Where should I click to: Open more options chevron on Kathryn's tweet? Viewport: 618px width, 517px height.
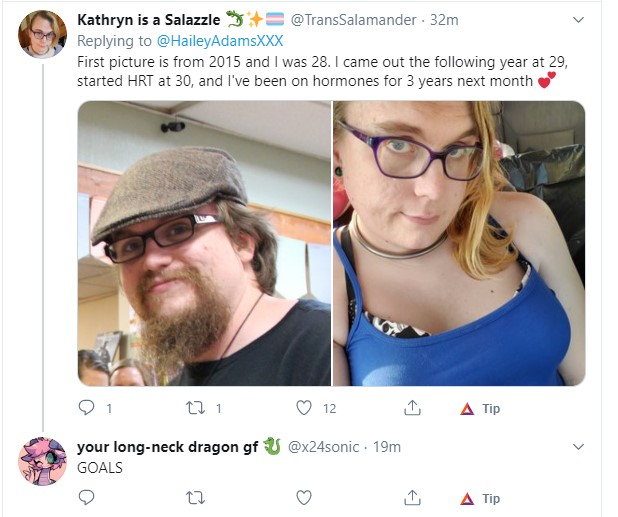(578, 20)
